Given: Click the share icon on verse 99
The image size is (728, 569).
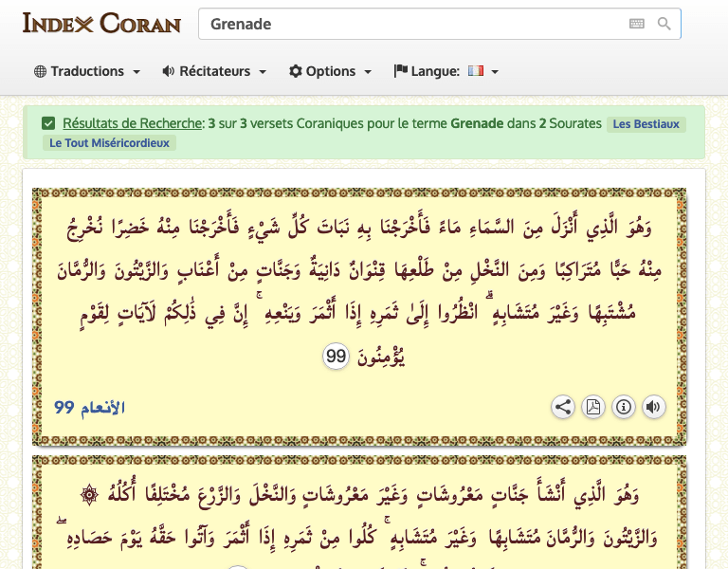Looking at the screenshot, I should (x=563, y=408).
